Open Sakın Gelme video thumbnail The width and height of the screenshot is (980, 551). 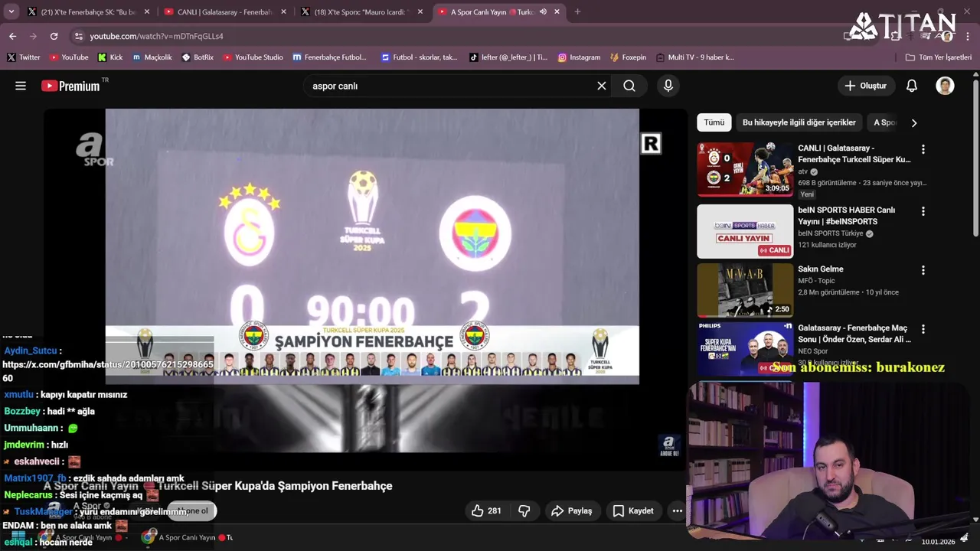(745, 290)
